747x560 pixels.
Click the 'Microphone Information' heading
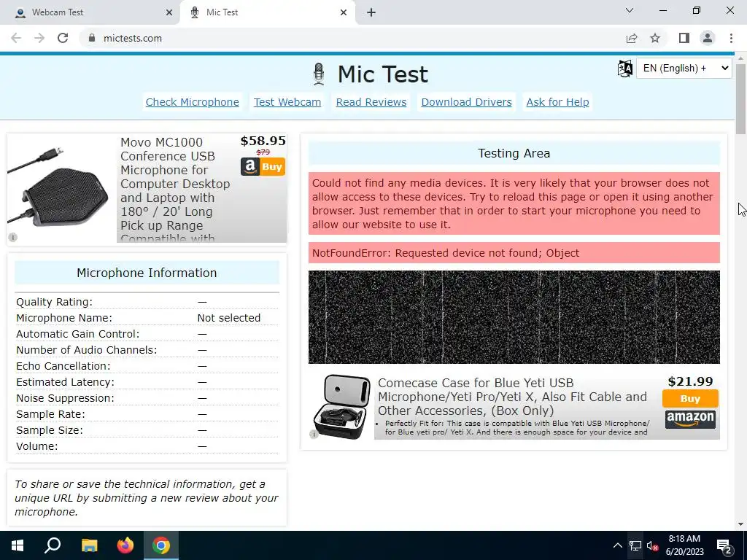(147, 273)
